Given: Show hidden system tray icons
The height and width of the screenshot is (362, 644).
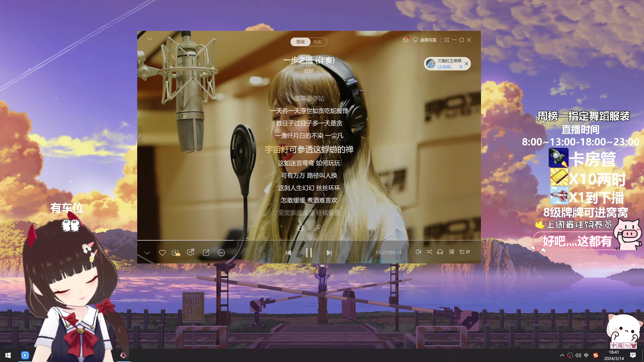Looking at the screenshot, I should pyautogui.click(x=562, y=355).
